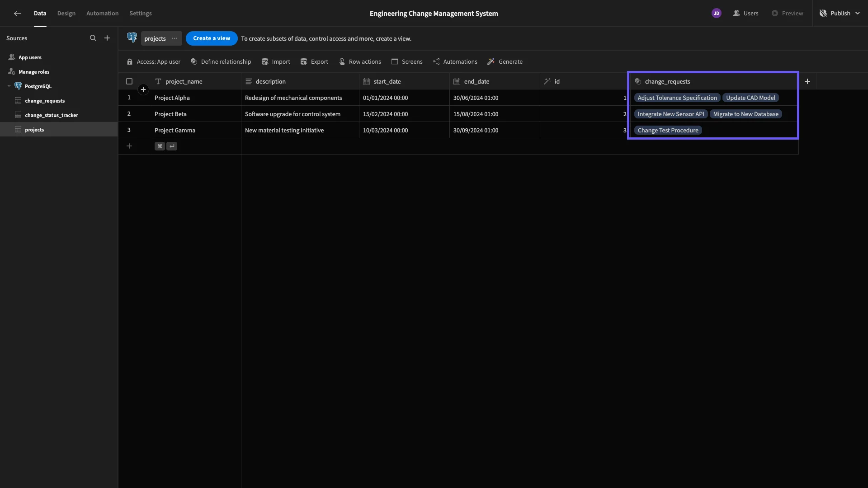Screen dimensions: 868x488
Task: Open table Automations
Action: (x=455, y=62)
